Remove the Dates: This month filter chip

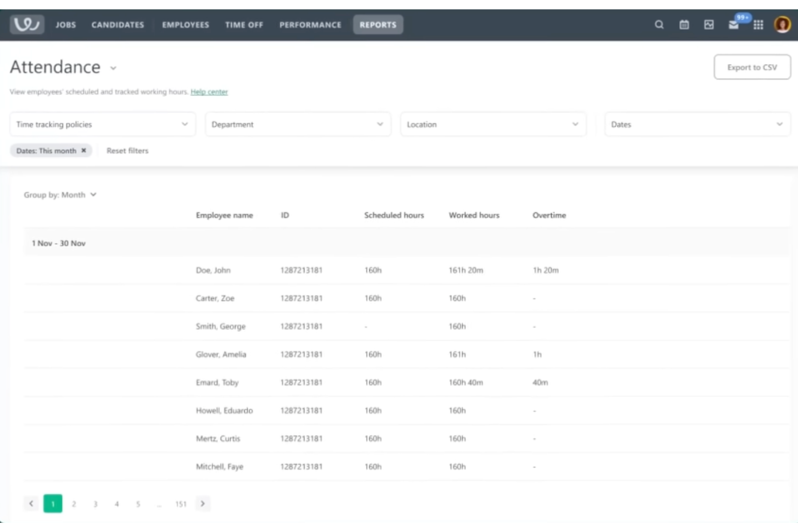coord(84,150)
